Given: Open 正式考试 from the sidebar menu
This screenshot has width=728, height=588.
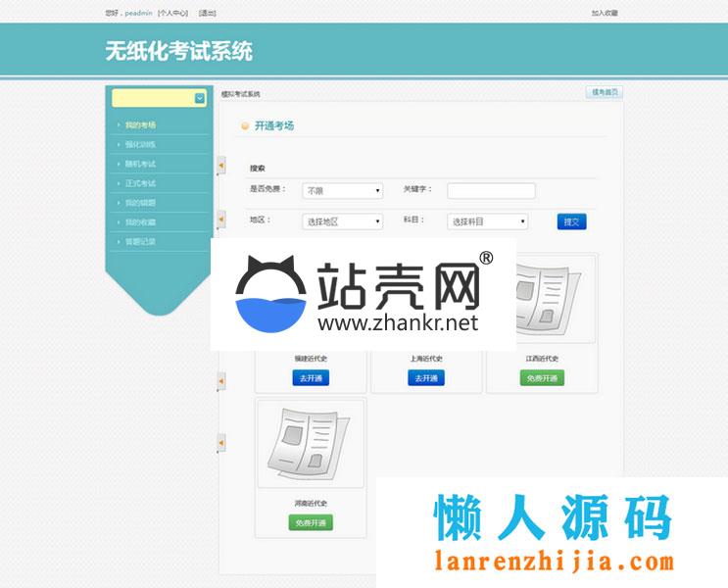Looking at the screenshot, I should coord(140,183).
